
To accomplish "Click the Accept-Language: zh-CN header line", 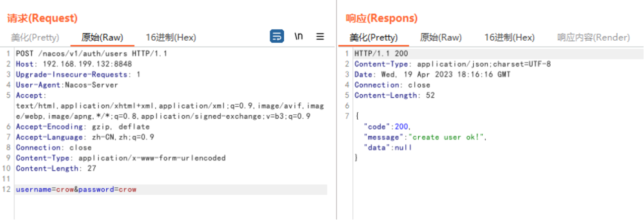I will click(85, 137).
